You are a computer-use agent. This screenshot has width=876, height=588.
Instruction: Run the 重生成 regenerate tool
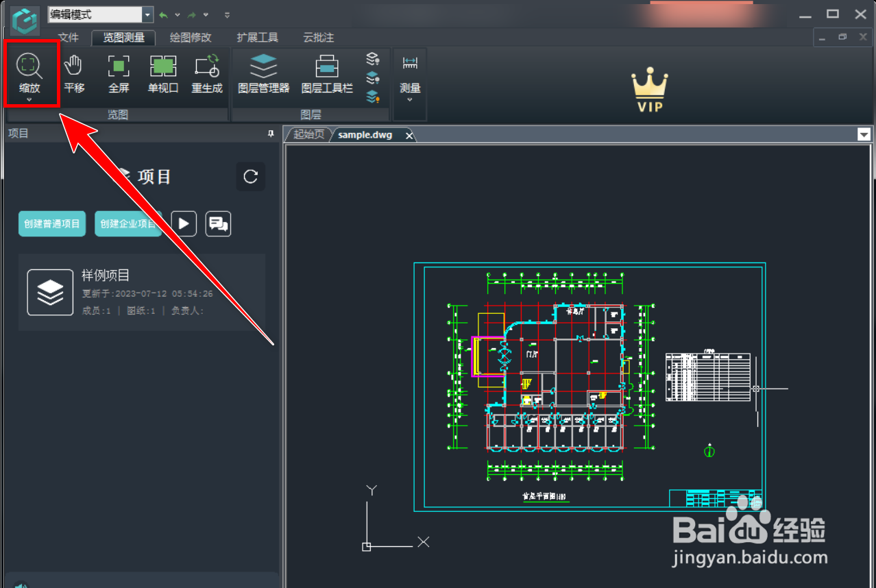tap(207, 74)
